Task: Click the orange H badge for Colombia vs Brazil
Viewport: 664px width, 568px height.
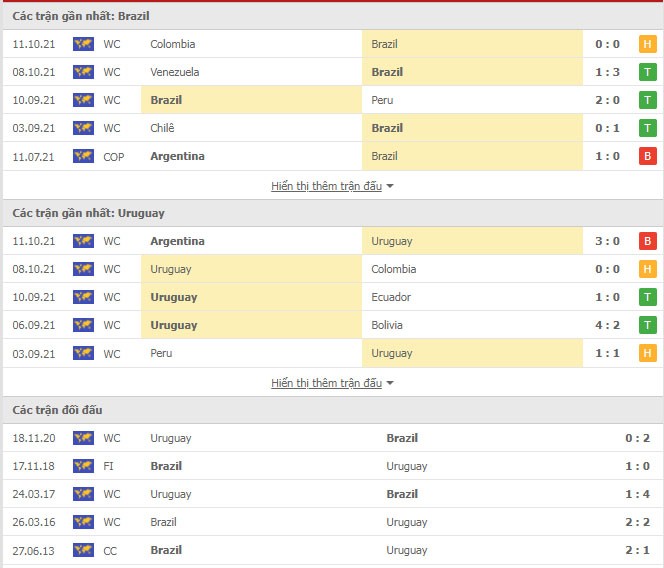Action: [x=647, y=44]
